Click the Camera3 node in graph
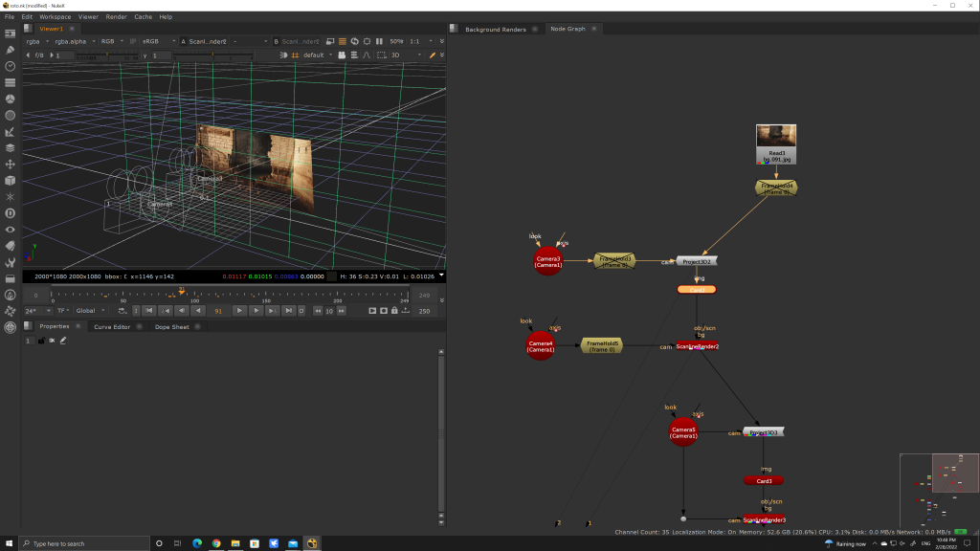Viewport: 980px width, 551px height. pyautogui.click(x=547, y=261)
